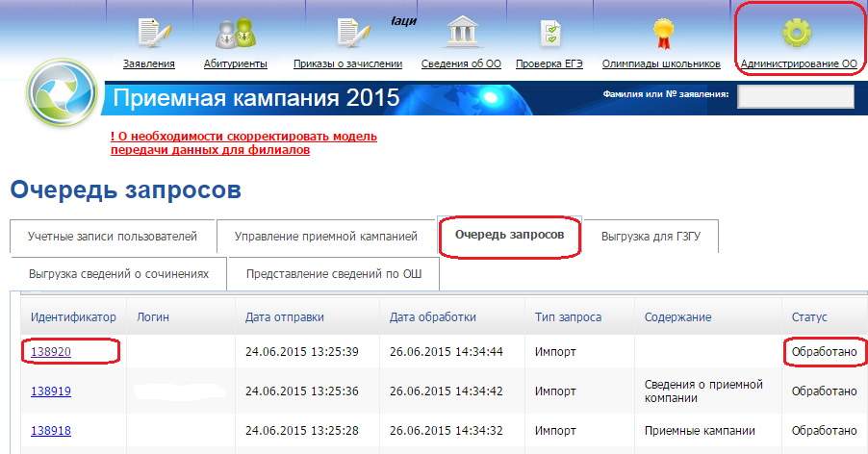Viewport: 868px width, 454px height.
Task: Open request 138918
Action: point(51,430)
